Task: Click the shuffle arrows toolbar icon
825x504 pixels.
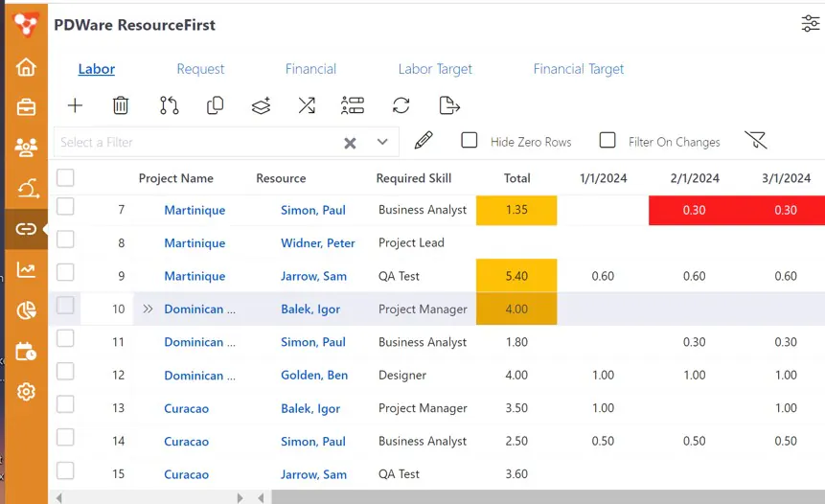Action: click(x=307, y=105)
